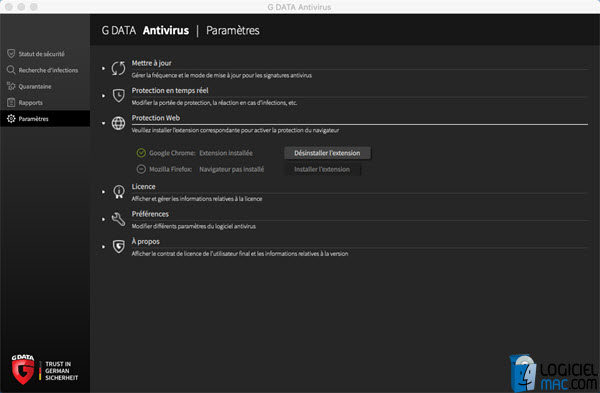
Task: Click the refresh arrows icon for Mettre à jour
Action: click(x=118, y=68)
